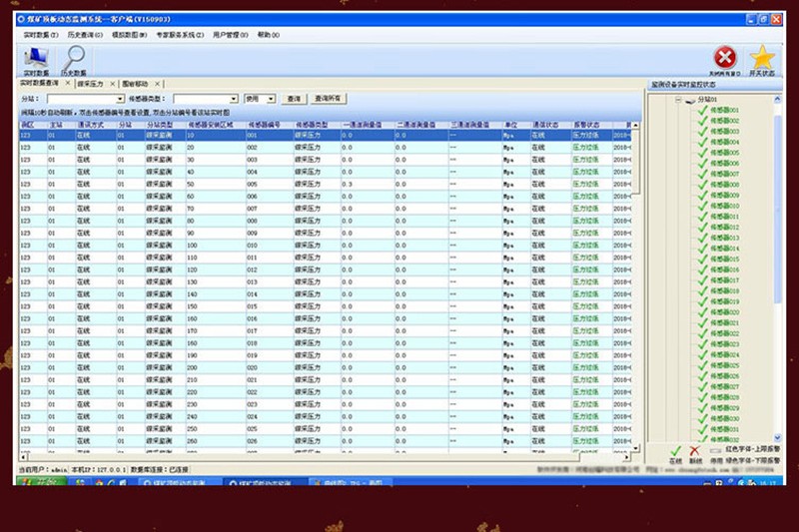Viewport: 799px width, 532px height.
Task: Click the yellow star 开关状态 icon
Action: 762,57
